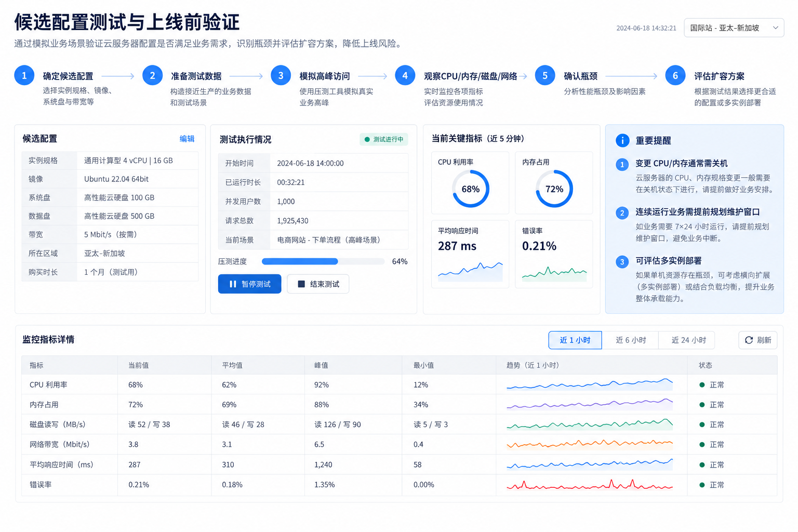This screenshot has width=798, height=532.
Task: Click the info icon beside 重要提醒
Action: [622, 140]
